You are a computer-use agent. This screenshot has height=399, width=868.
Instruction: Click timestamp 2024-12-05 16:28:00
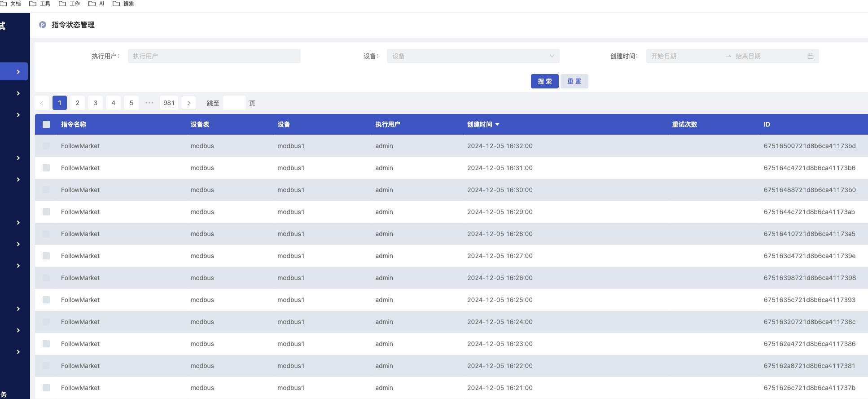click(500, 234)
